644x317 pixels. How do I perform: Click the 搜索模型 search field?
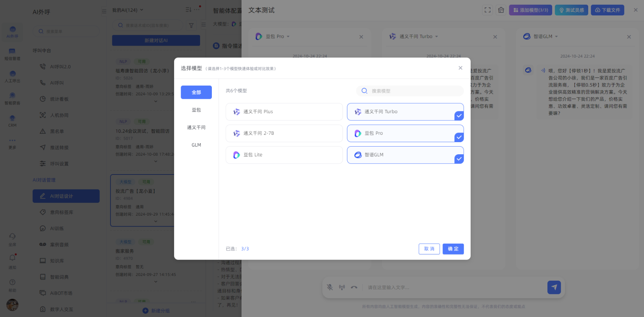[x=413, y=91]
